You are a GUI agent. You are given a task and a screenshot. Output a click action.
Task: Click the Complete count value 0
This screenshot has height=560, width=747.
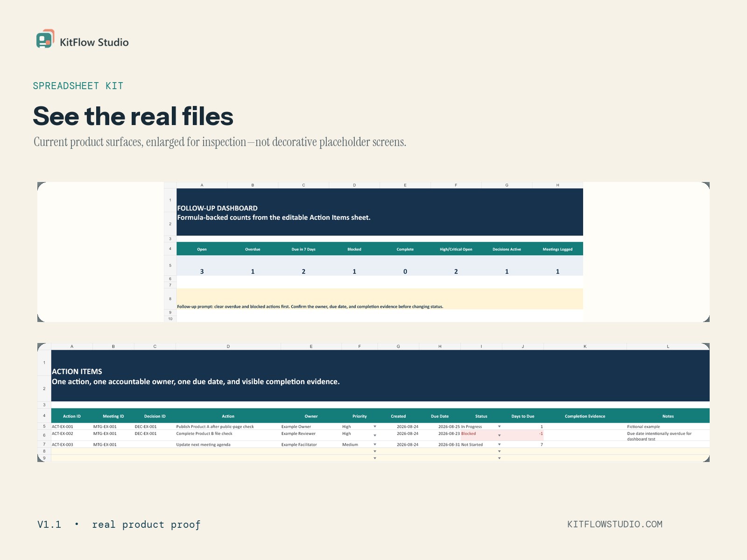pos(405,266)
